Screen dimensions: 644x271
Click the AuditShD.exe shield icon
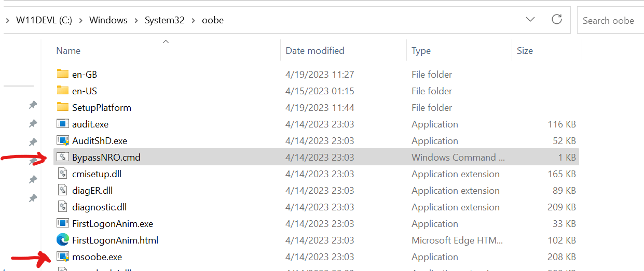[x=63, y=140]
